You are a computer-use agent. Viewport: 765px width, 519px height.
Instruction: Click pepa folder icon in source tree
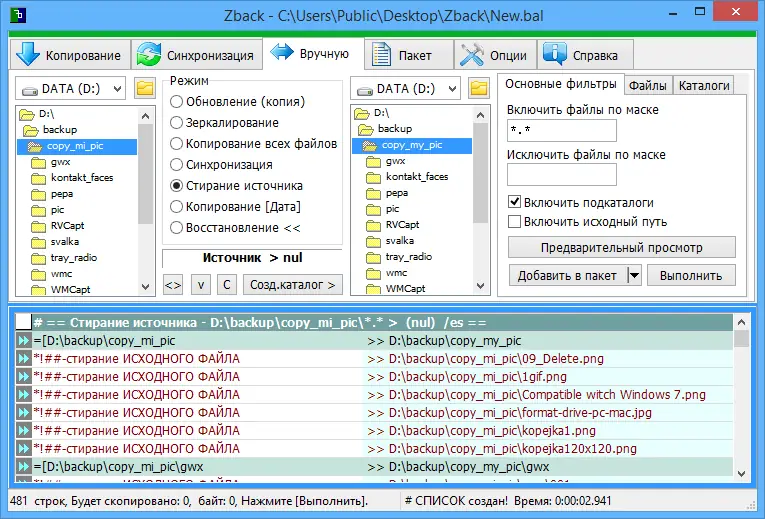[38, 194]
